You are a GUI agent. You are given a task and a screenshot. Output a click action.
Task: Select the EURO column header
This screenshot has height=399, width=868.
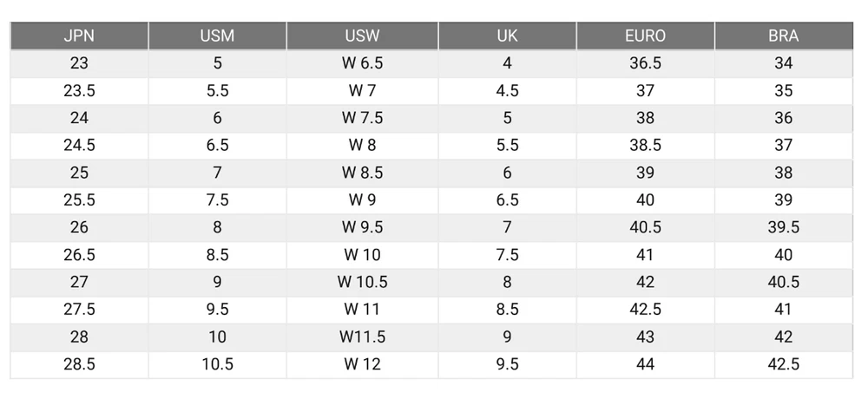pyautogui.click(x=645, y=36)
